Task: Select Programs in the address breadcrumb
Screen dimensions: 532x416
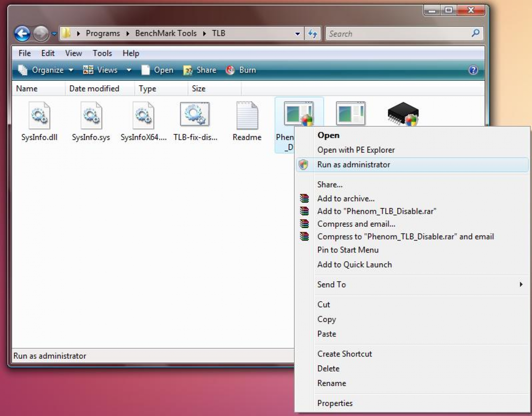Action: click(x=103, y=33)
